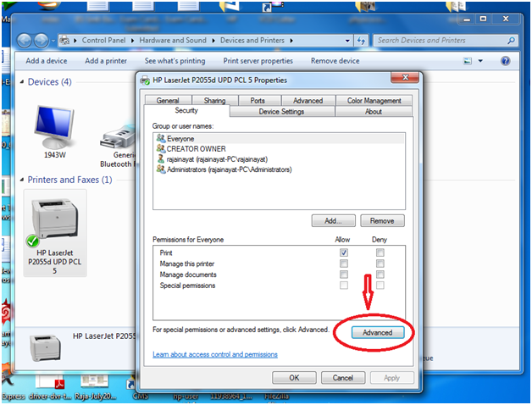Image resolution: width=532 pixels, height=405 pixels.
Task: Collapse the Devices (4) group
Action: pos(22,82)
